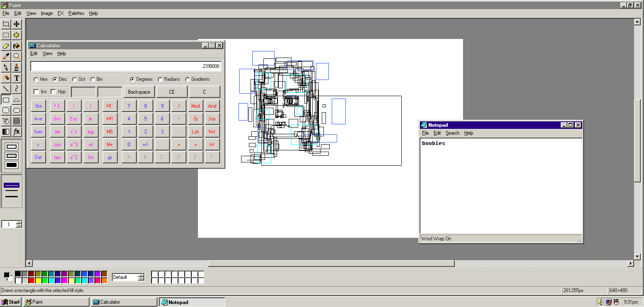
Task: Select the Move tool with four arrows
Action: click(x=17, y=24)
